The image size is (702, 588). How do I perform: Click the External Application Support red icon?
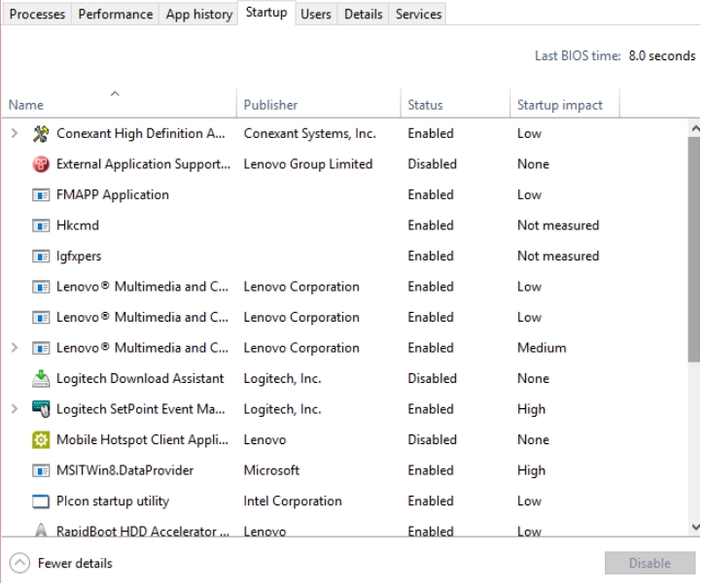[x=41, y=164]
